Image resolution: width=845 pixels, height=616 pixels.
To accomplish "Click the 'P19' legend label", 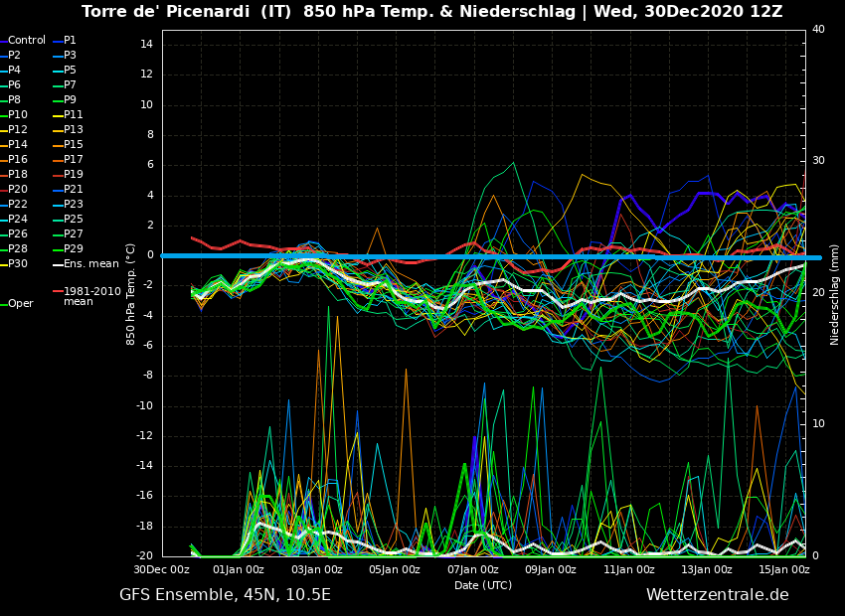I will (74, 175).
